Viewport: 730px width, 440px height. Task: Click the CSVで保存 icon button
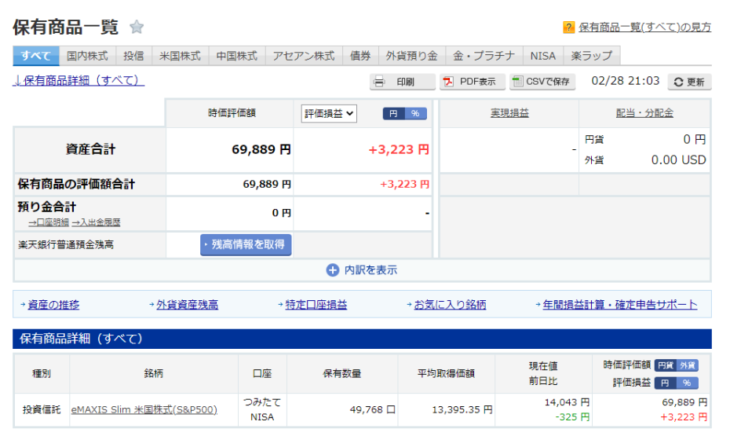[517, 82]
